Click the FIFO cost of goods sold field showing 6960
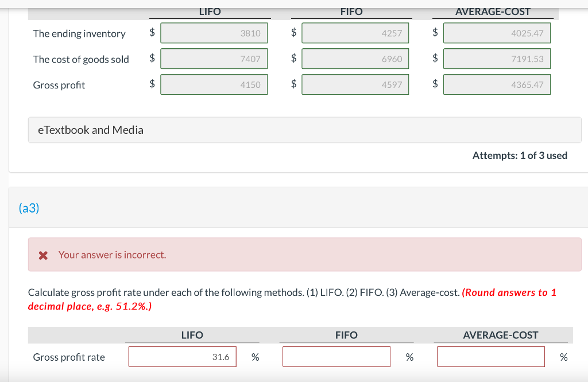Viewport: 588px width, 382px height. pos(355,58)
